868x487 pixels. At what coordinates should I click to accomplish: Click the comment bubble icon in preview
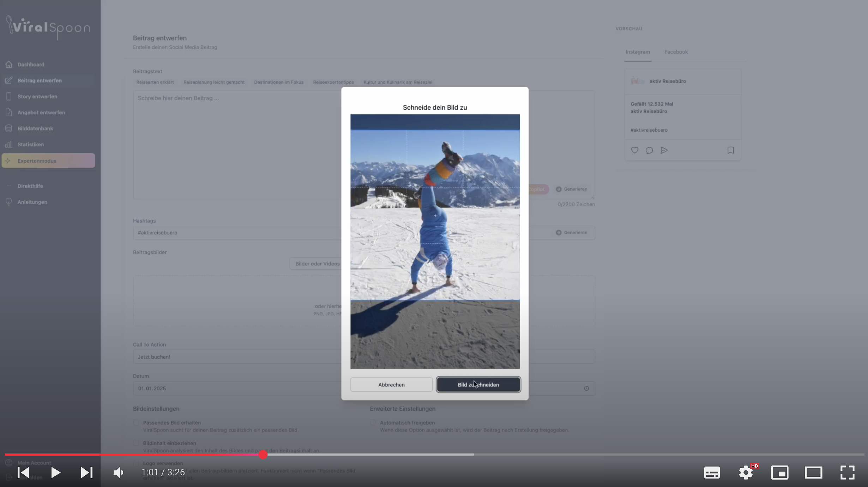pos(649,150)
